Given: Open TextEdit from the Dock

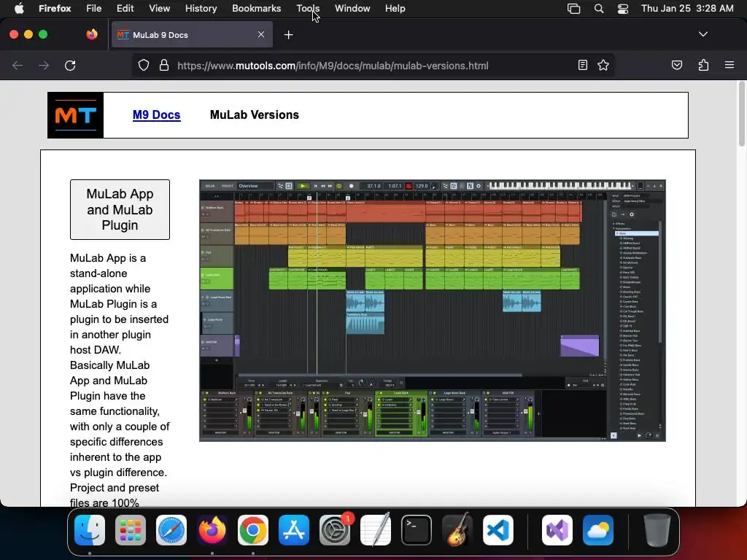Looking at the screenshot, I should pos(376,530).
